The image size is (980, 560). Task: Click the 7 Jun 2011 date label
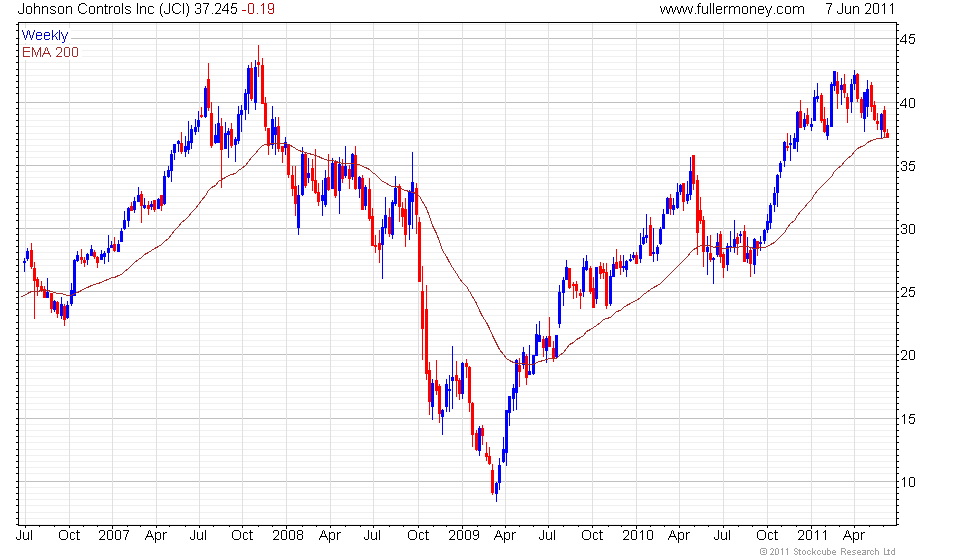click(860, 9)
